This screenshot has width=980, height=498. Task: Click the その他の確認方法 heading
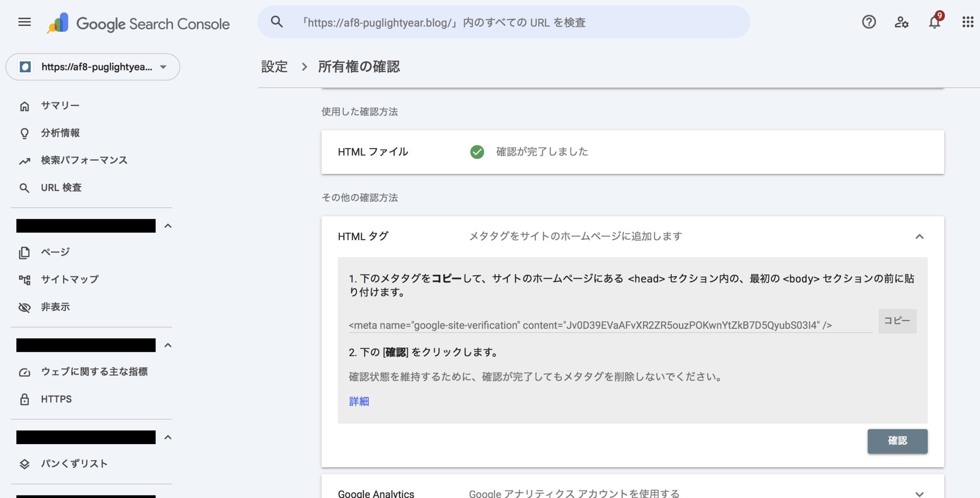[x=359, y=198]
